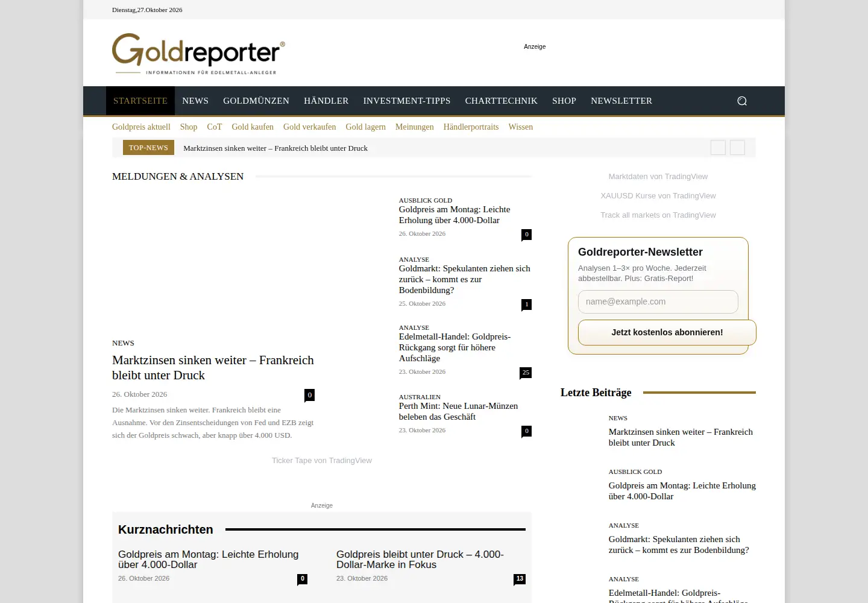The height and width of the screenshot is (603, 868).
Task: Open the GOLDMÜNZEN menu
Action: 256,101
